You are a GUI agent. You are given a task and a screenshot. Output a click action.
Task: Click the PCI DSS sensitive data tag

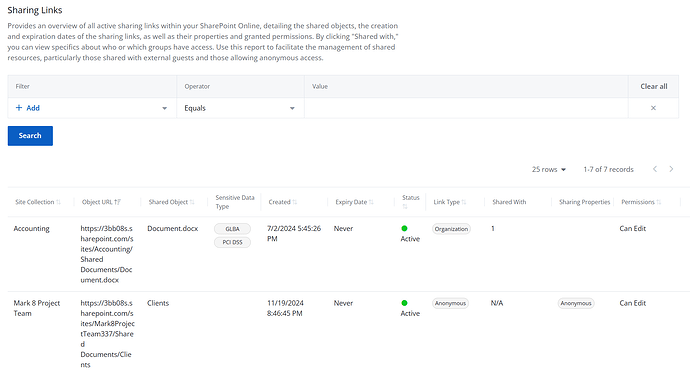pyautogui.click(x=232, y=242)
